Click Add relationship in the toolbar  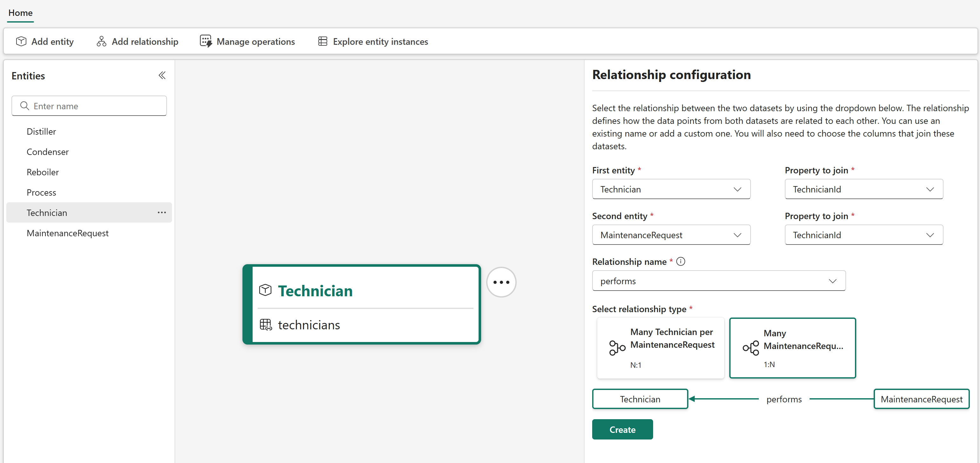tap(137, 41)
